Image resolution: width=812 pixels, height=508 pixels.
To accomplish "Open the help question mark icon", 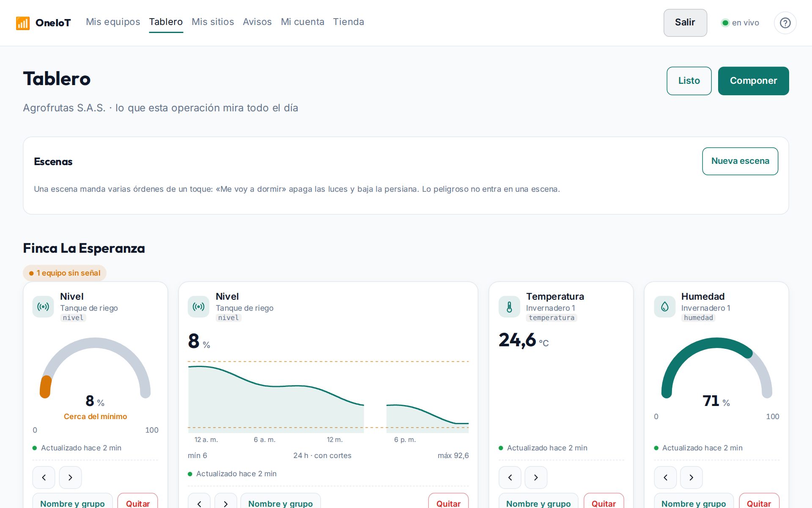I will click(785, 23).
